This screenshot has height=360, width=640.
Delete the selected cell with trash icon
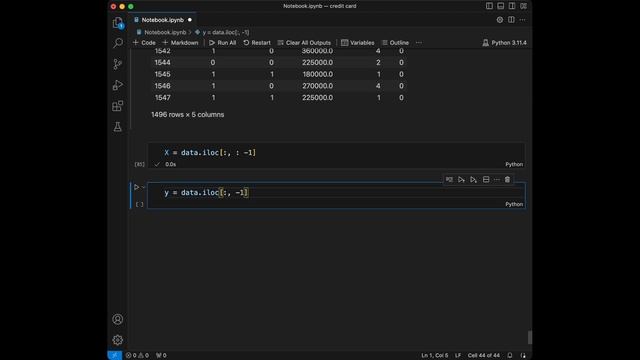click(507, 180)
